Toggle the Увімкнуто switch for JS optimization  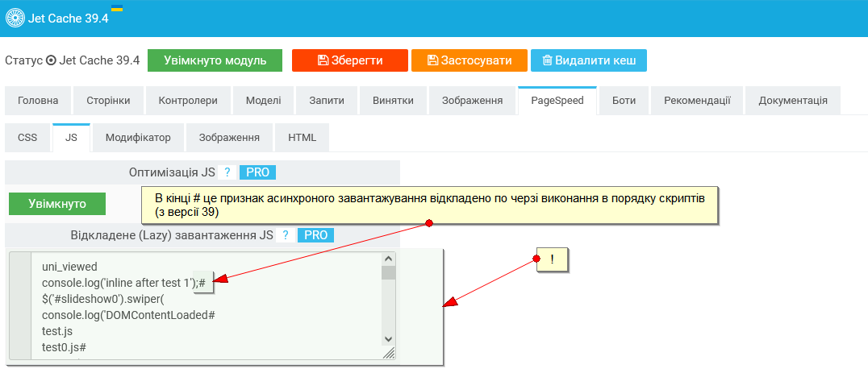click(x=57, y=204)
